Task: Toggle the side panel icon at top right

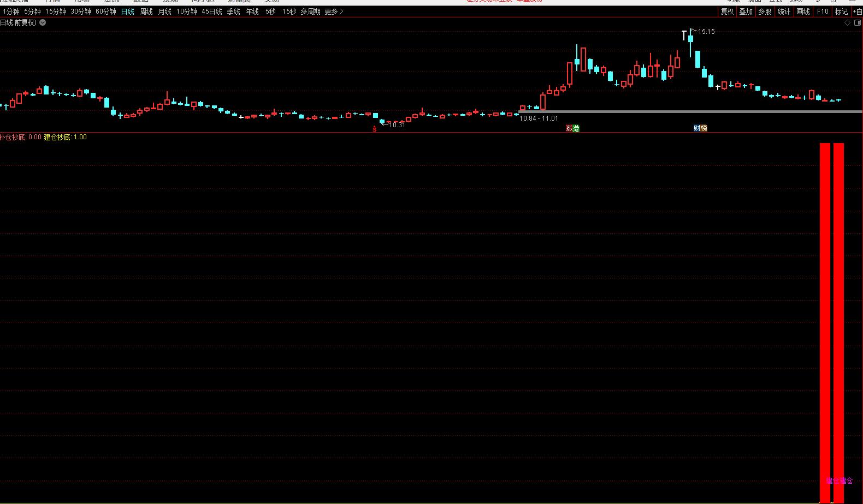Action: [x=857, y=23]
